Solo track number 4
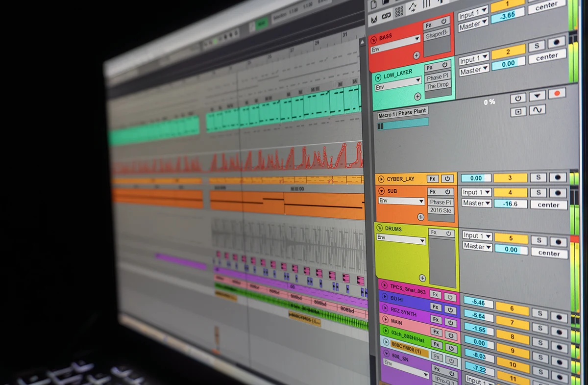This screenshot has height=385, width=588. click(x=539, y=192)
